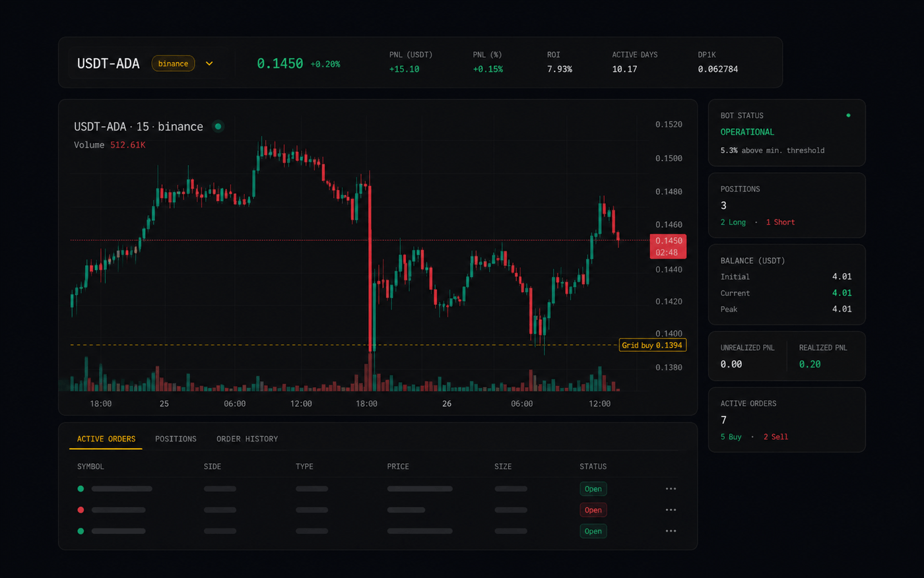Open options menu for the red order row
Viewport: 924px width, 578px height.
coord(671,510)
